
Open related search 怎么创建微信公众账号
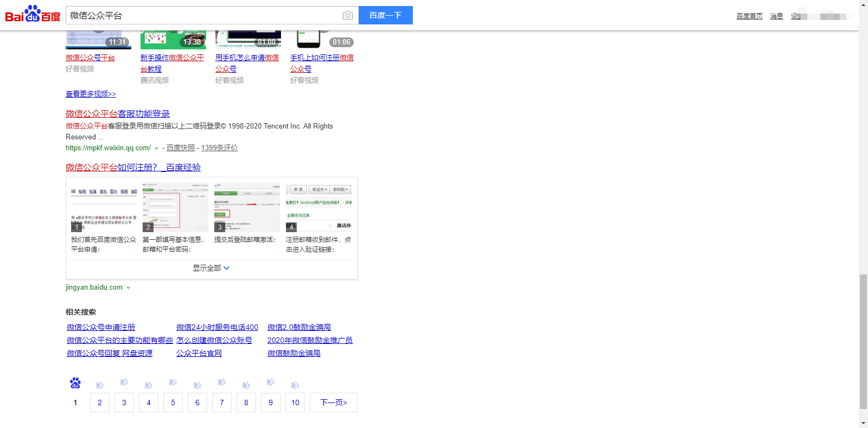point(214,340)
